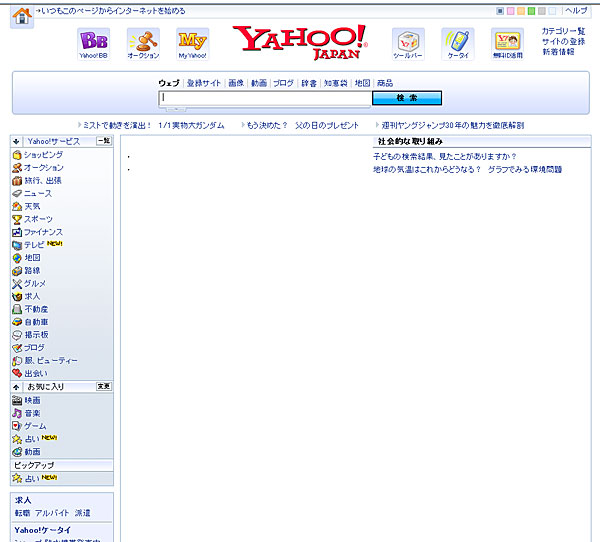The height and width of the screenshot is (542, 600).
Task: Click the 出会い hearts icon
Action: click(x=17, y=374)
